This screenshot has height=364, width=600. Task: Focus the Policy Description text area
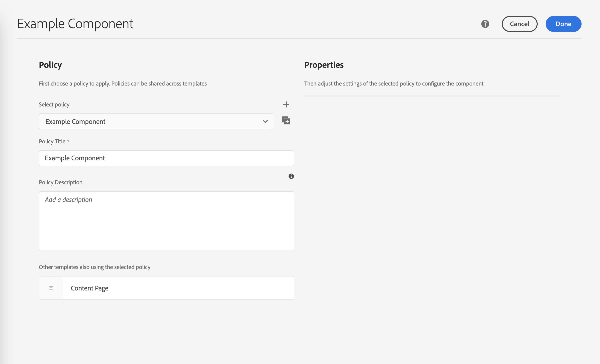pyautogui.click(x=166, y=221)
